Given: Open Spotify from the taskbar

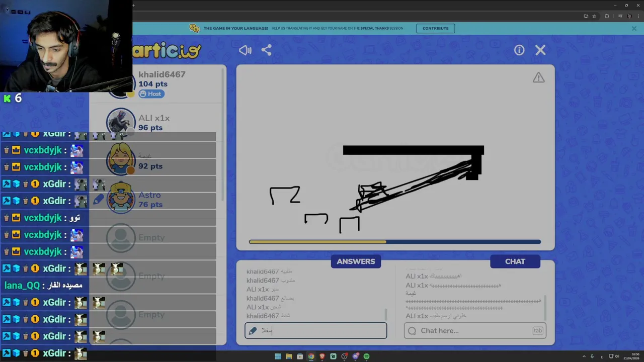Looking at the screenshot, I should 366,356.
